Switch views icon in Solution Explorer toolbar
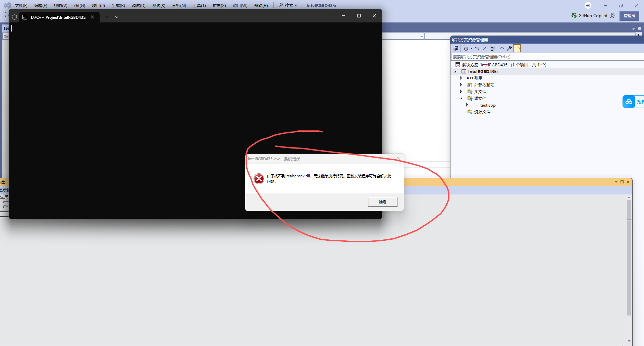 [x=455, y=48]
